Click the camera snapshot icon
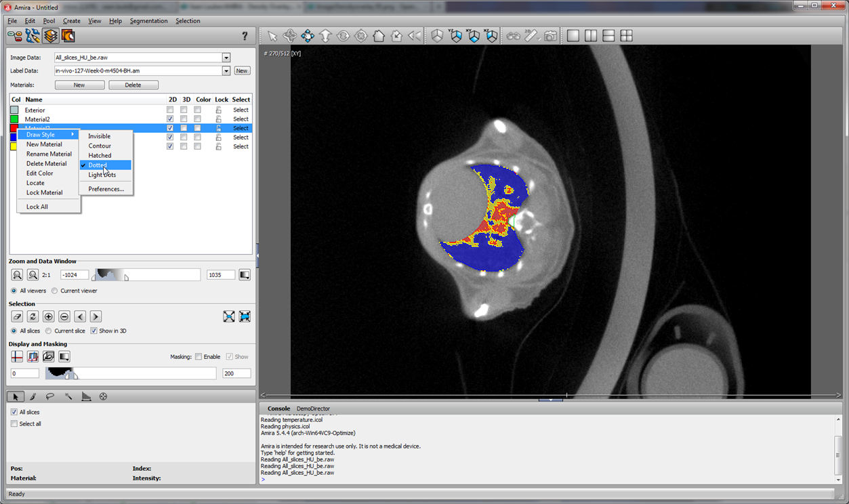 click(550, 36)
